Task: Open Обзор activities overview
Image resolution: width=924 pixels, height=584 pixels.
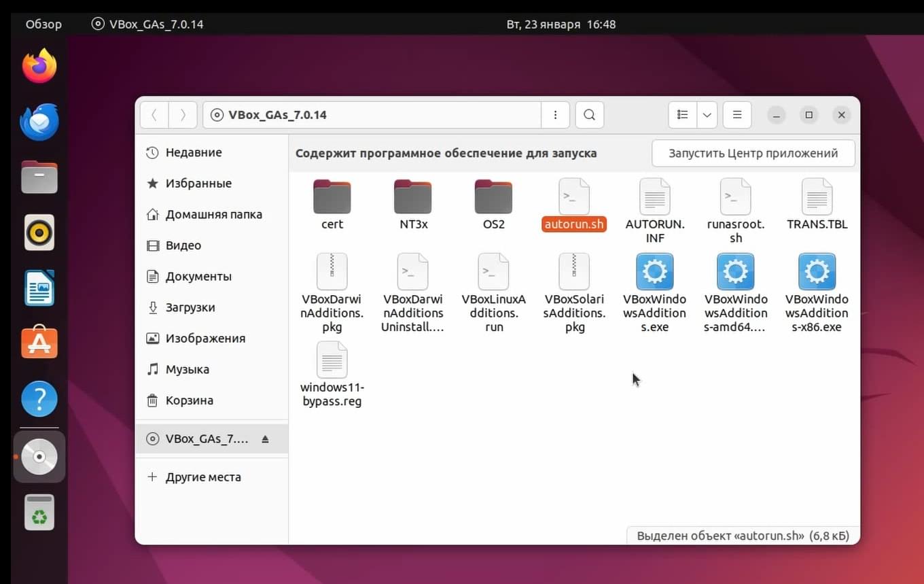Action: (43, 24)
